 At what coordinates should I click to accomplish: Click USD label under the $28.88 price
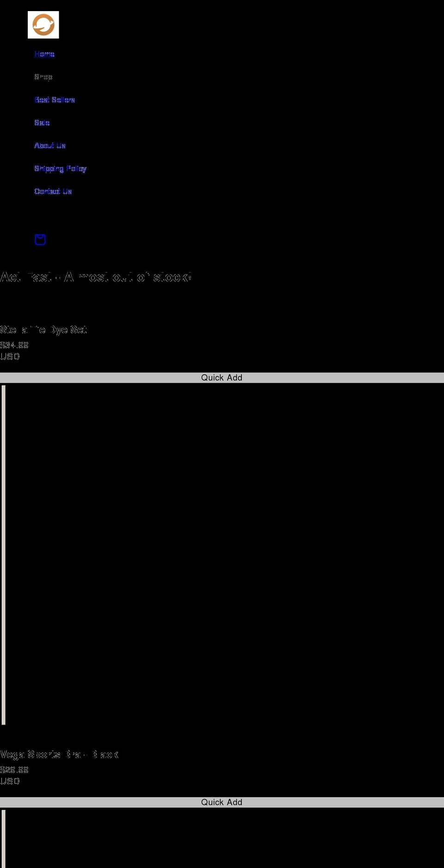click(10, 781)
